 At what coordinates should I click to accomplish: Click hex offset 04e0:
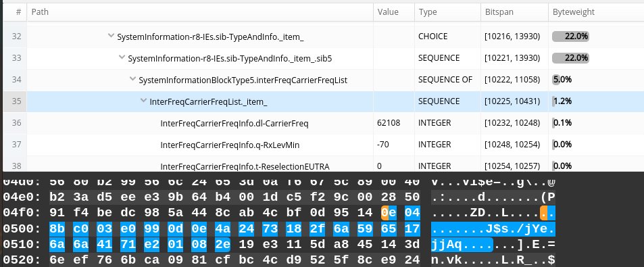tap(22, 197)
